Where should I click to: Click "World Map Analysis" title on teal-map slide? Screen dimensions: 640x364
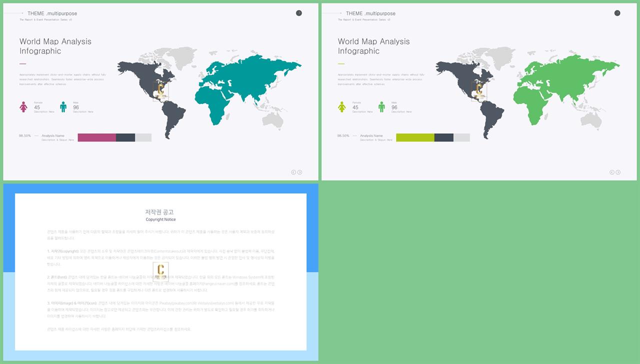(55, 41)
